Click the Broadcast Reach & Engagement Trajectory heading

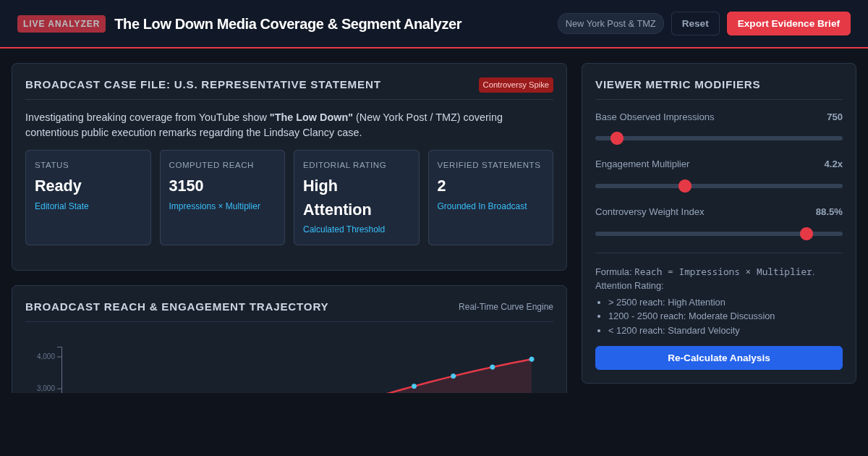pyautogui.click(x=176, y=307)
